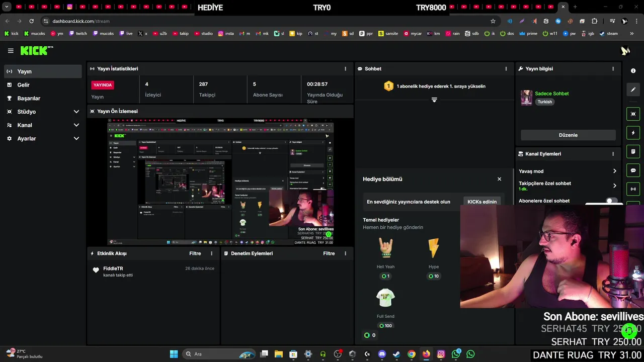
Task: Select the Full Send t-shirt gift
Action: click(385, 308)
